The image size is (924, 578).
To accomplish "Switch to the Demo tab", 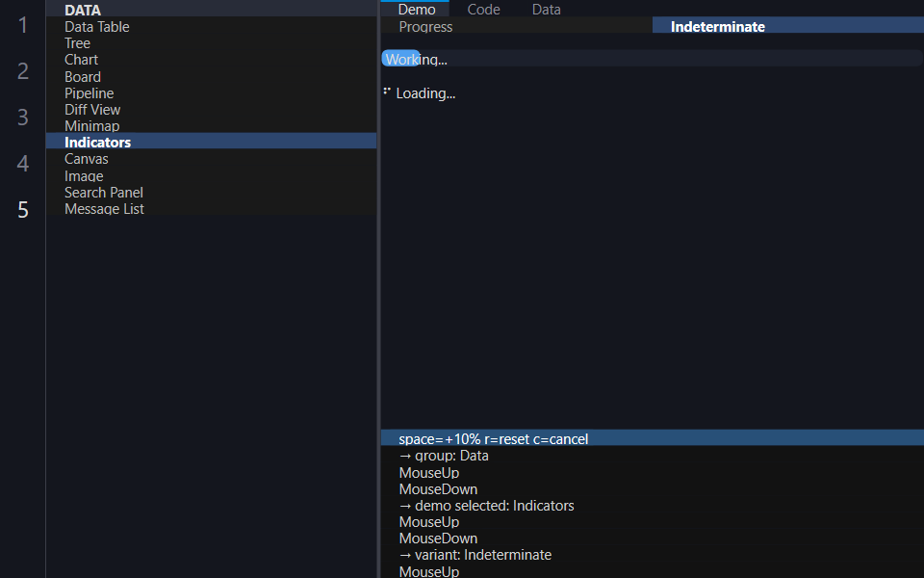I will coord(417,9).
